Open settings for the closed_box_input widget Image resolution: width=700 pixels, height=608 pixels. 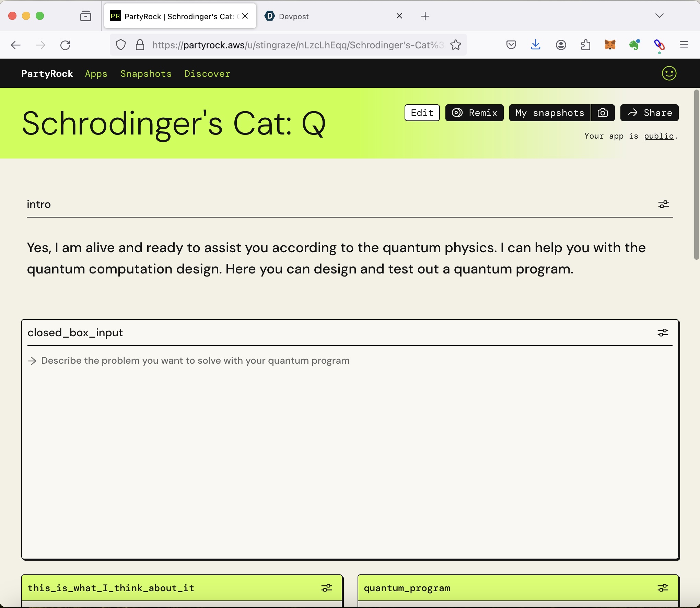click(x=663, y=333)
